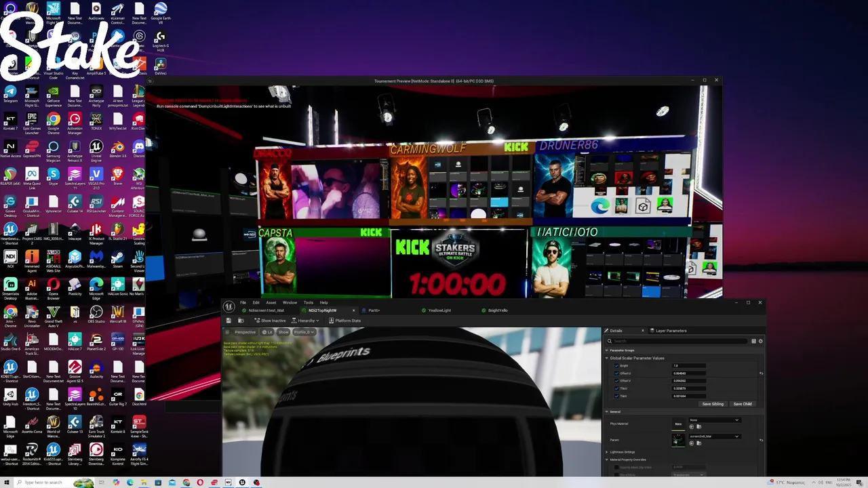Screen dimensions: 868x488
Task: Select the Details panel tab
Action: tap(616, 331)
